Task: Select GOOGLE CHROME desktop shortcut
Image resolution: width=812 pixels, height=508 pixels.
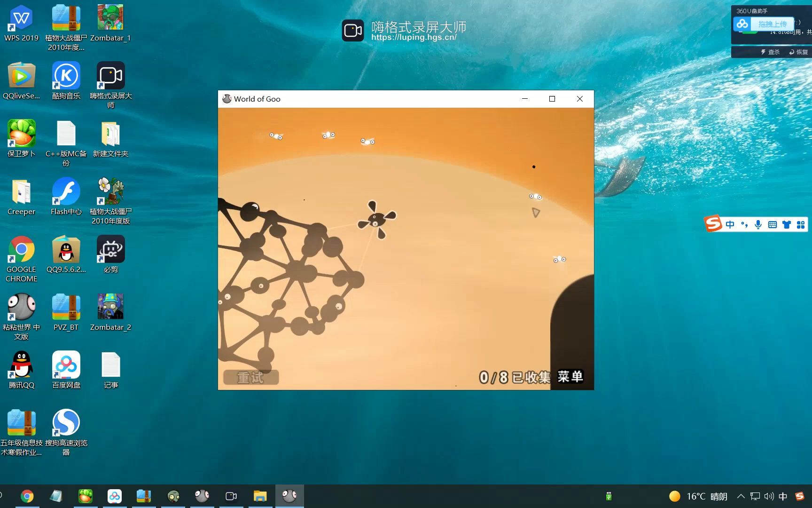Action: pyautogui.click(x=22, y=259)
